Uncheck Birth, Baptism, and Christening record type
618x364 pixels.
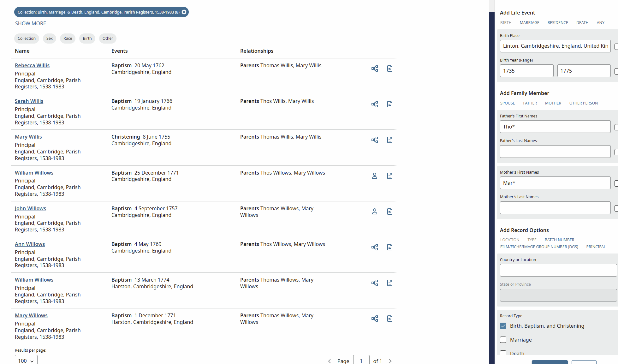pyautogui.click(x=503, y=326)
